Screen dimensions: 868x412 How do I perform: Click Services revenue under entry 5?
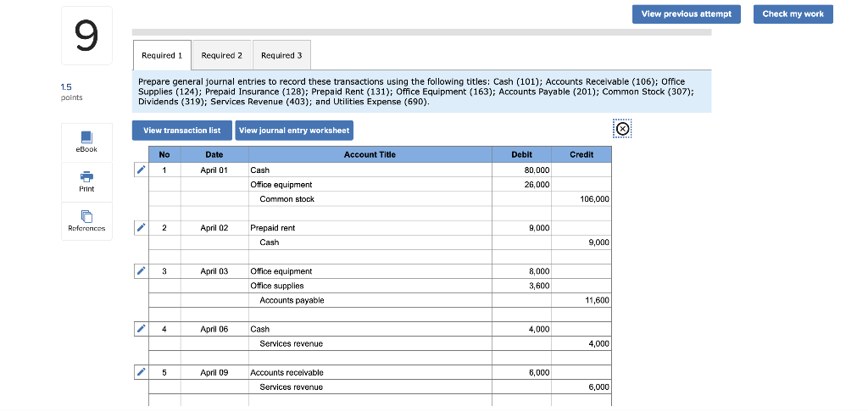[x=370, y=387]
